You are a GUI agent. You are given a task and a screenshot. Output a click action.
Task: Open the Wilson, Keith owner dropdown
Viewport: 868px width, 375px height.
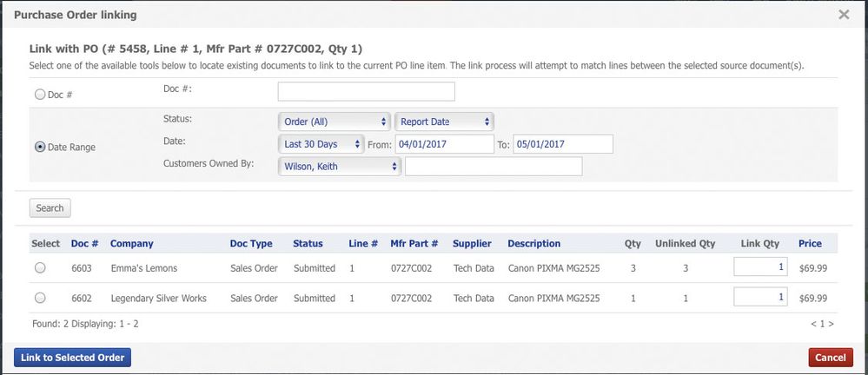[340, 166]
